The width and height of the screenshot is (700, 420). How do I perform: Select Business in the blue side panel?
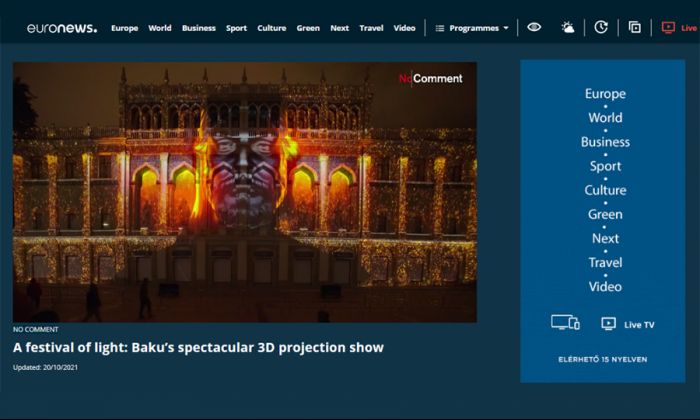point(605,142)
